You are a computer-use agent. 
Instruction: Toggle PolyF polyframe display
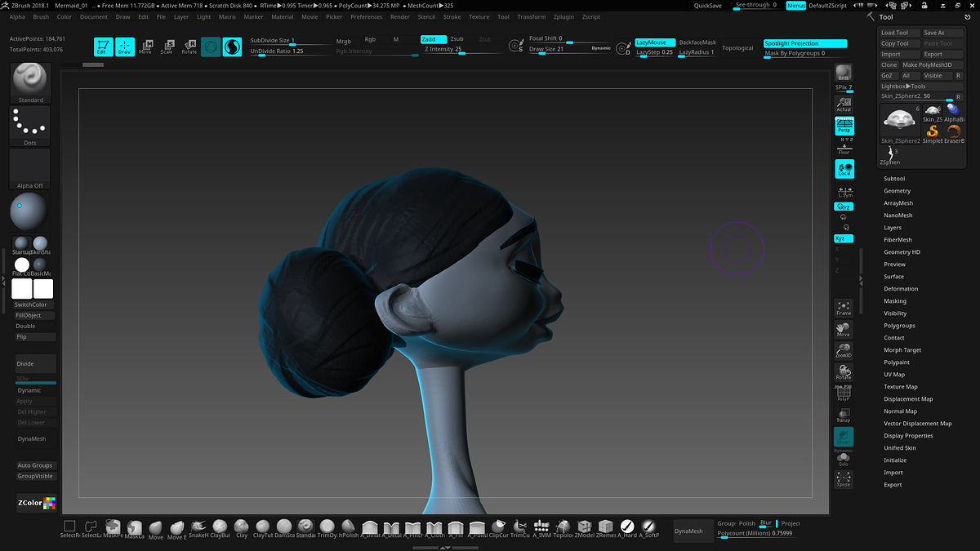tap(844, 393)
